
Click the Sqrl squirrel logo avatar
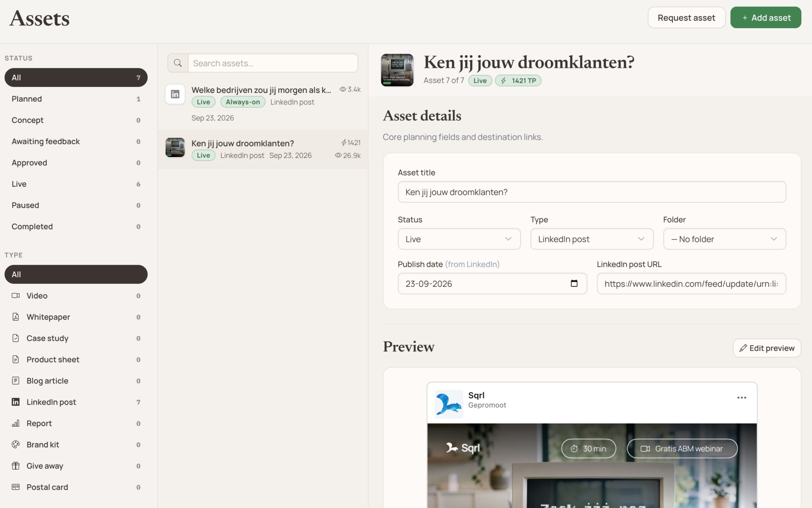(449, 404)
